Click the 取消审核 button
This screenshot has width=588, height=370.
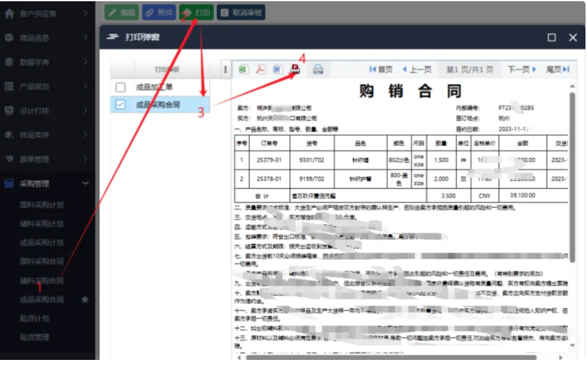tap(241, 12)
